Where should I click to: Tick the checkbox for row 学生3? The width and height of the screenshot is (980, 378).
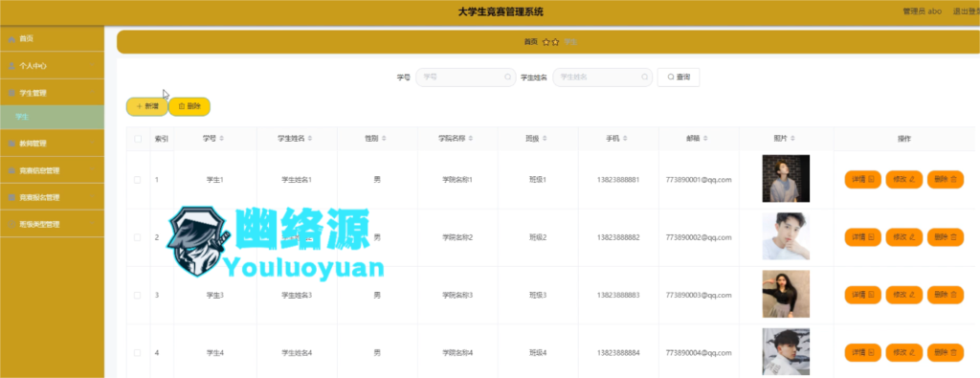(x=138, y=295)
